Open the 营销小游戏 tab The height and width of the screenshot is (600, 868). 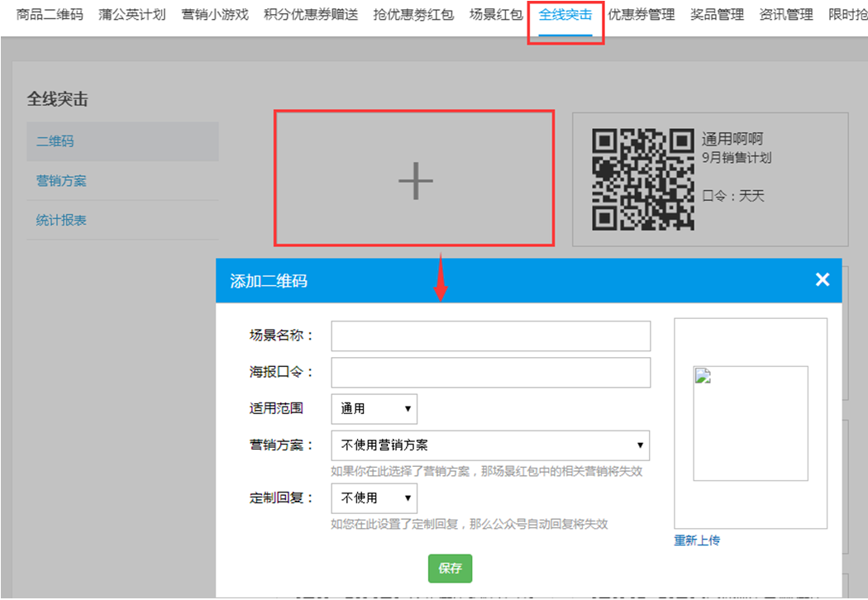pos(215,15)
